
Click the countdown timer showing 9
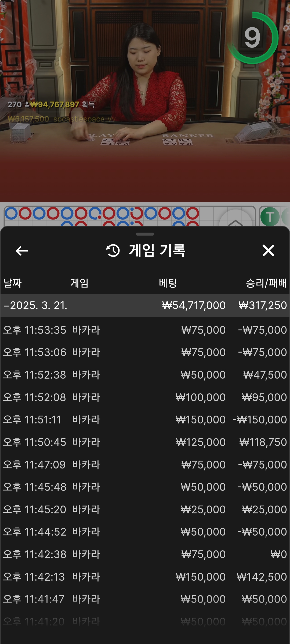click(252, 38)
